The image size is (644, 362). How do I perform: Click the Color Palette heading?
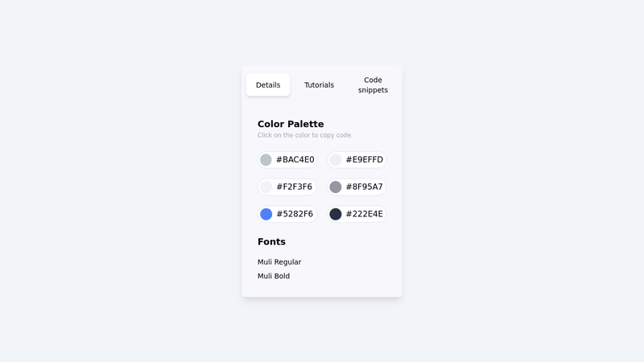291,124
